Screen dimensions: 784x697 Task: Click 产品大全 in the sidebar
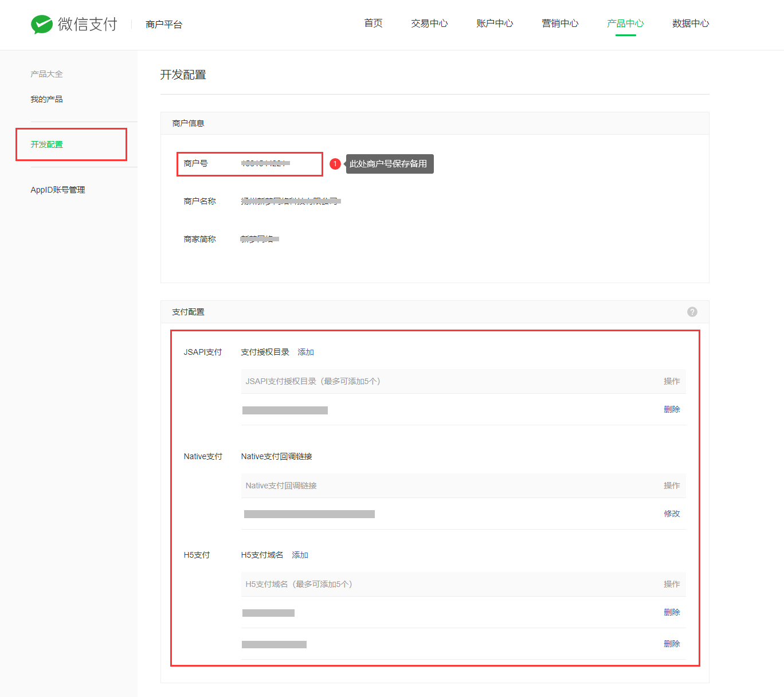pos(46,74)
